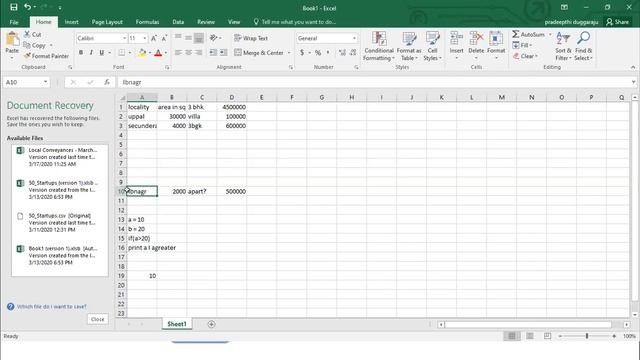
Task: Toggle Align Right for cell text
Action: 198,53
